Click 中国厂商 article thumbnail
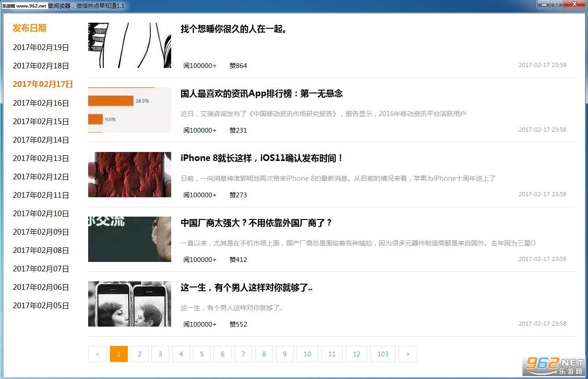This screenshot has height=379, width=588. pos(130,239)
